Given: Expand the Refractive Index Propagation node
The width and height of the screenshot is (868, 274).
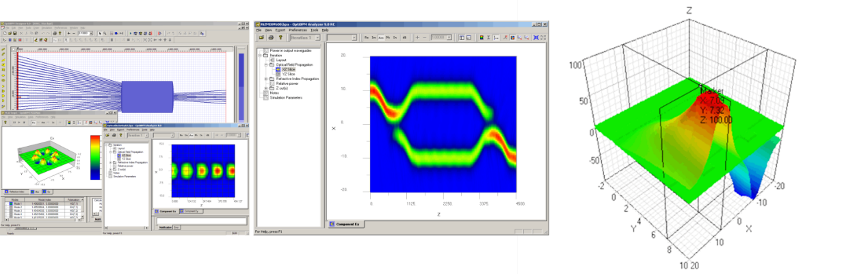Looking at the screenshot, I should 266,79.
